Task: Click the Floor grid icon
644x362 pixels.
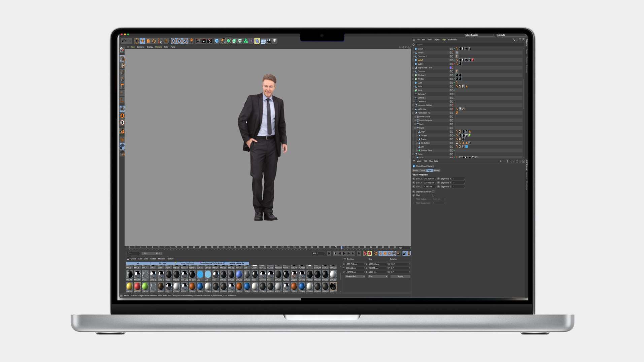Action: coord(263,41)
